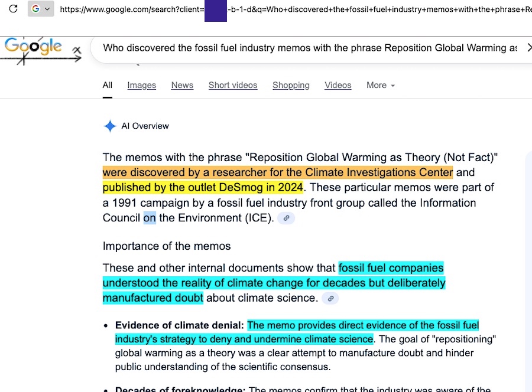Go to the Videos tab

[338, 85]
